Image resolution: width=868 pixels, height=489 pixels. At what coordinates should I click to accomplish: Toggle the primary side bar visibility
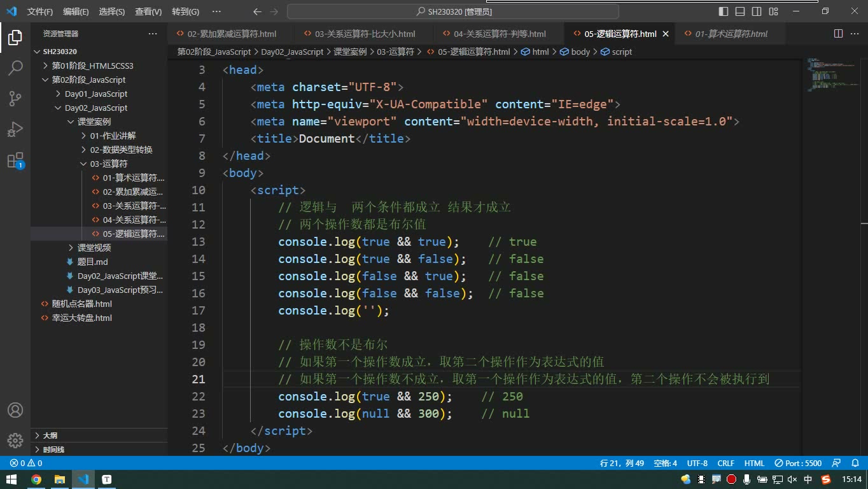724,11
